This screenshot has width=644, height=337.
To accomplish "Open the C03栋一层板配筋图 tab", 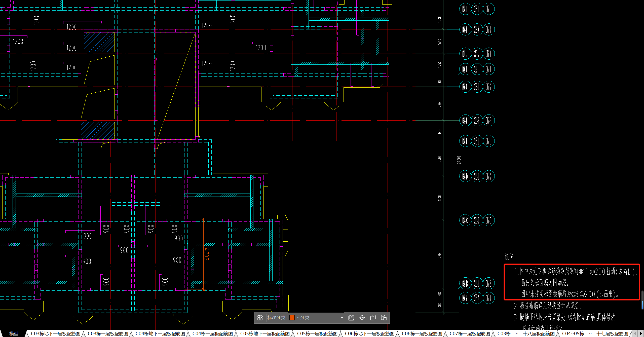I will (x=108, y=333).
